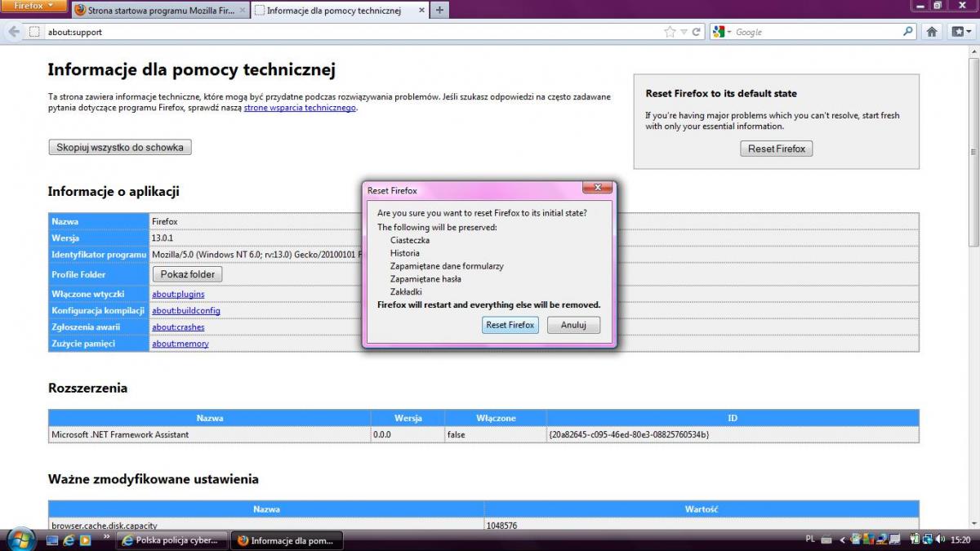Open the stronę wsparcia technicznego link
Image resolution: width=980 pixels, height=551 pixels.
300,108
